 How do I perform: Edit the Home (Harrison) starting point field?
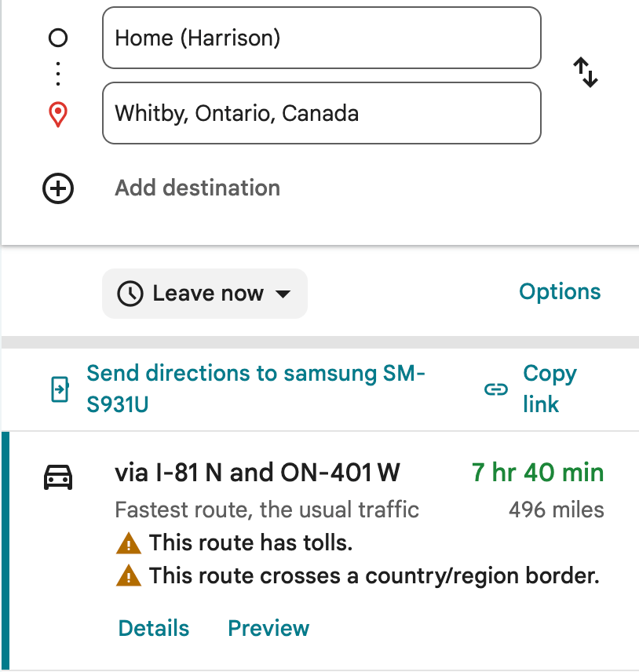[321, 38]
